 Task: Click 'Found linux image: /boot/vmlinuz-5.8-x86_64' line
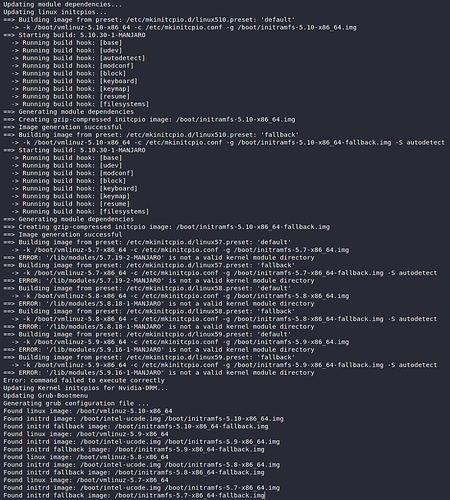(86, 457)
